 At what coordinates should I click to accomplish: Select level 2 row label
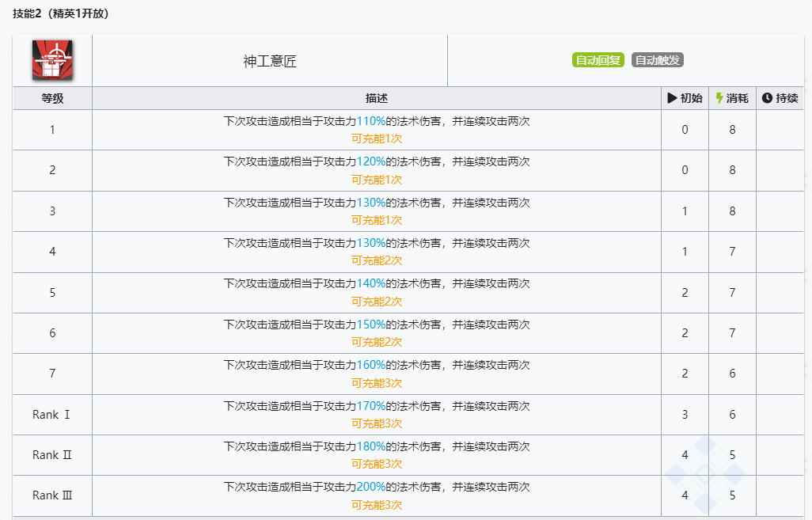point(52,170)
